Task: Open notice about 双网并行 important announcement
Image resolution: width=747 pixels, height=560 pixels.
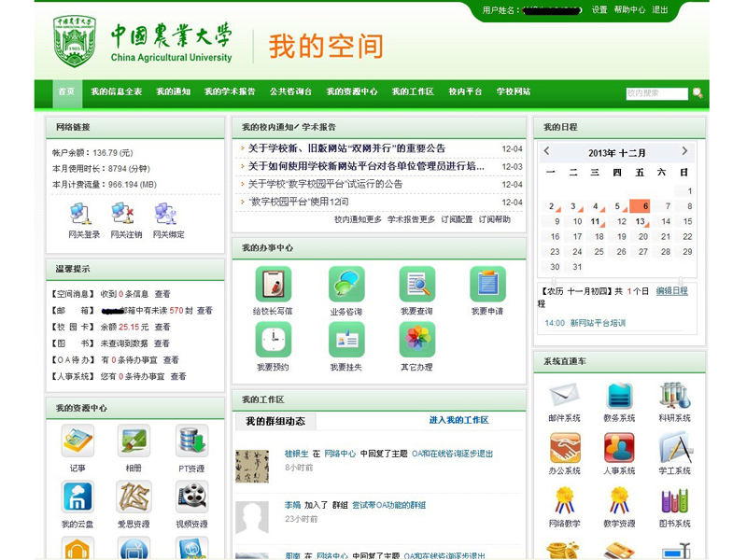Action: [x=346, y=148]
